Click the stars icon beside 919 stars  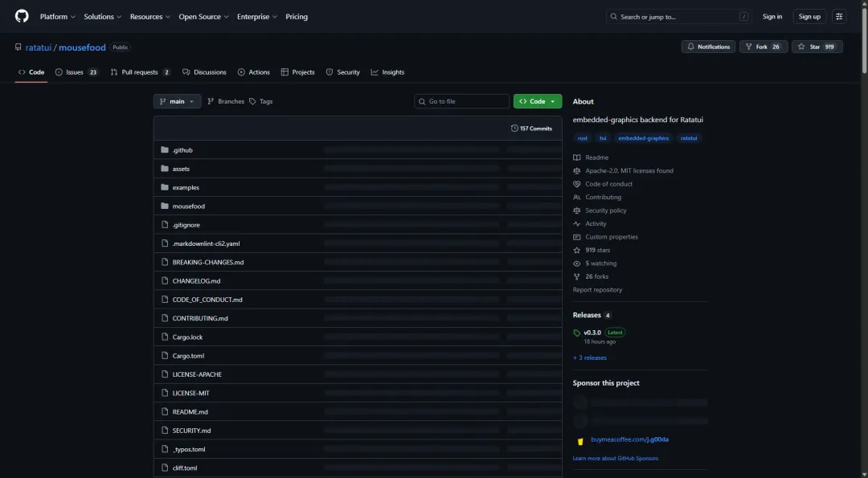[577, 251]
